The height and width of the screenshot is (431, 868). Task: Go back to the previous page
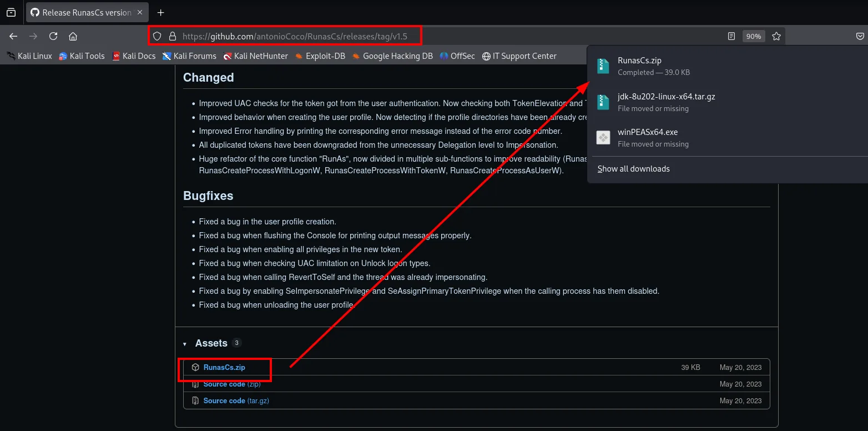(13, 36)
